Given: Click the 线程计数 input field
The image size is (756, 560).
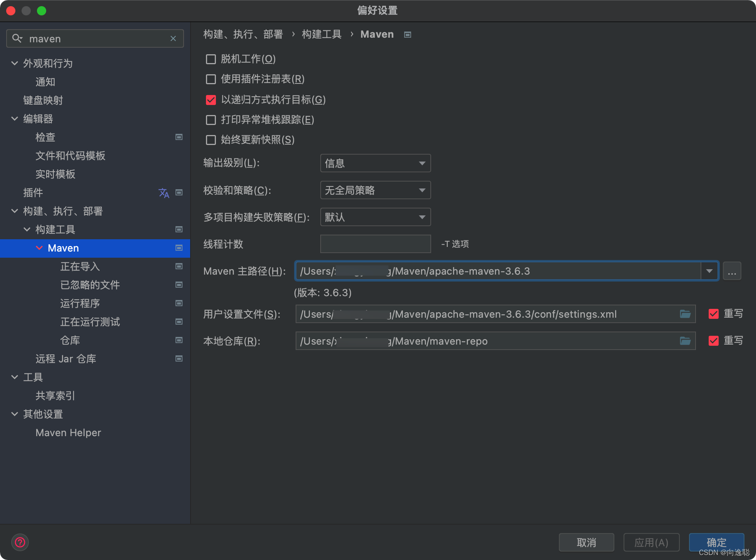Looking at the screenshot, I should (x=375, y=244).
